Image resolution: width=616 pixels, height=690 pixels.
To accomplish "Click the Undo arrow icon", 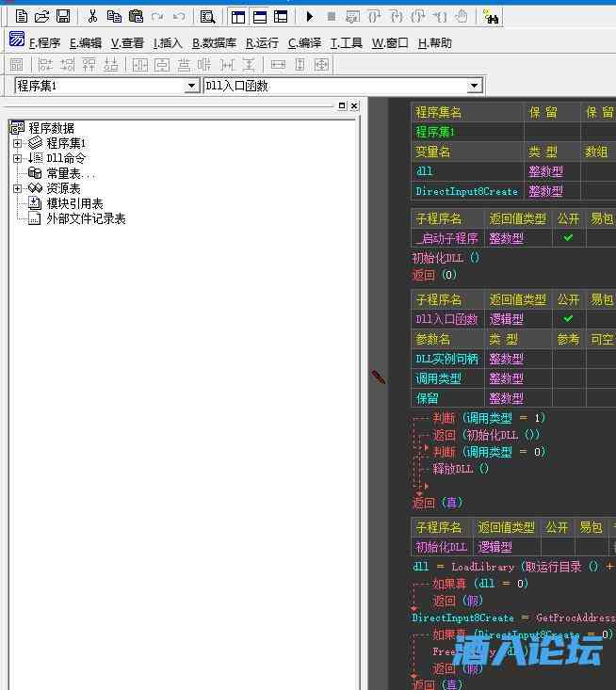I will [x=178, y=17].
